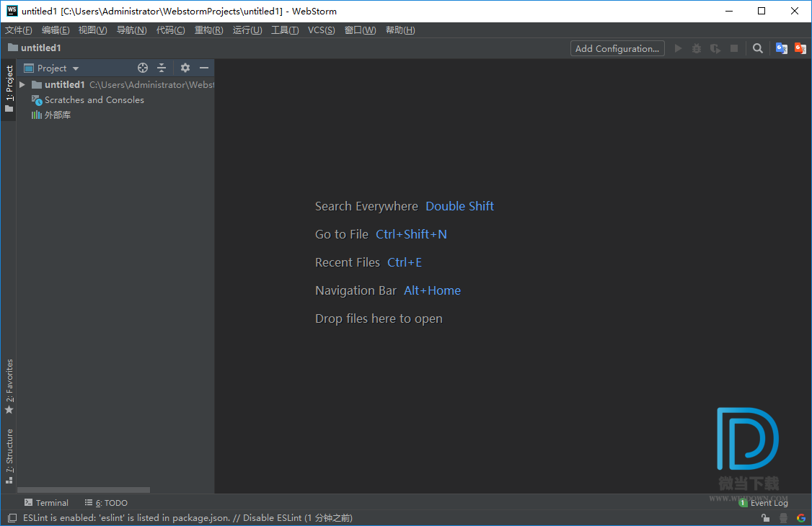The height and width of the screenshot is (526, 812).
Task: Click the Debug bug icon
Action: (697, 48)
